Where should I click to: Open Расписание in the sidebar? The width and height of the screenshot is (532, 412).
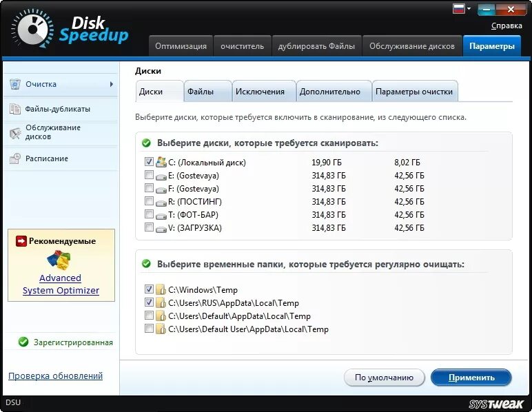tap(61, 158)
